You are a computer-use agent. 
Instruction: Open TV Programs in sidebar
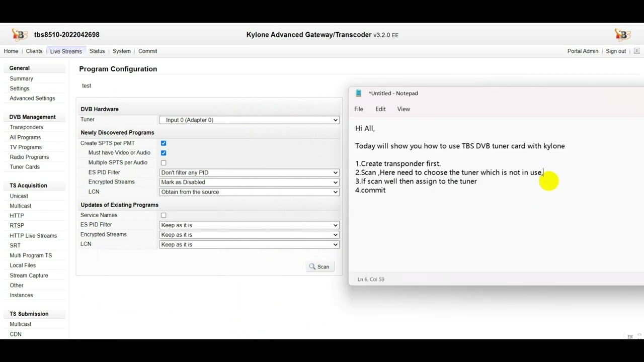click(26, 147)
